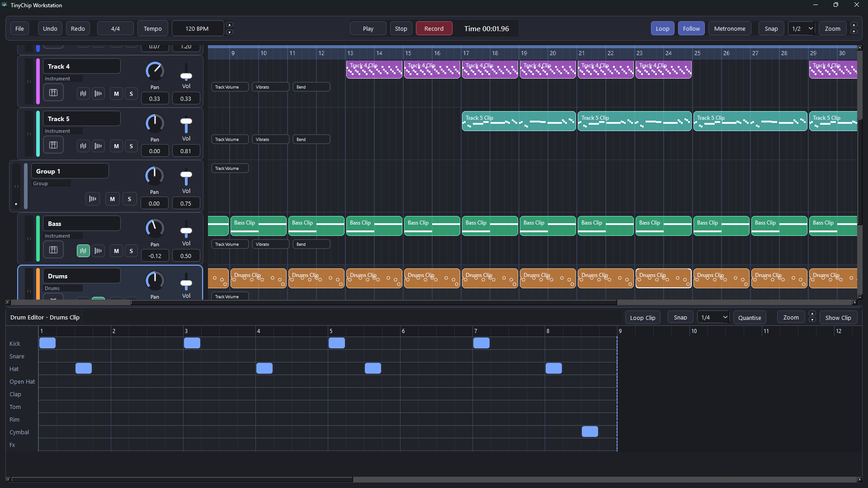Toggle Snap in the Drum Editor
Viewport: 868px width, 488px height.
coord(680,318)
